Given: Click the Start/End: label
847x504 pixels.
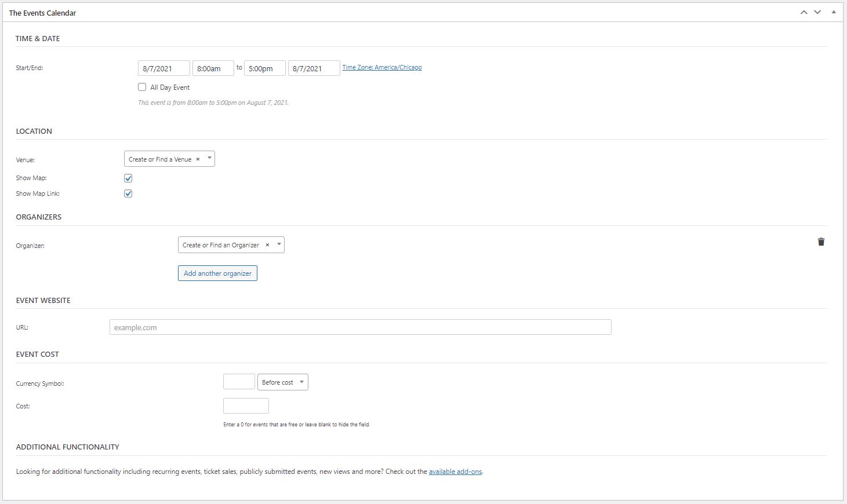Looking at the screenshot, I should click(29, 68).
